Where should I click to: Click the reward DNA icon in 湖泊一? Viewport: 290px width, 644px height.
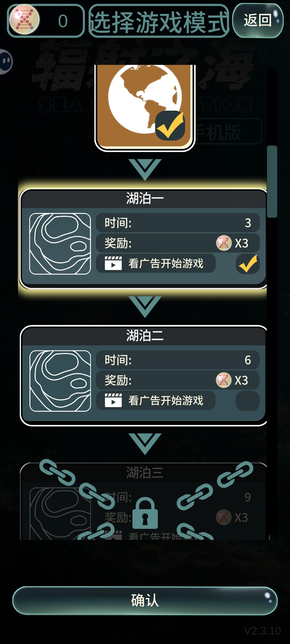pyautogui.click(x=224, y=243)
